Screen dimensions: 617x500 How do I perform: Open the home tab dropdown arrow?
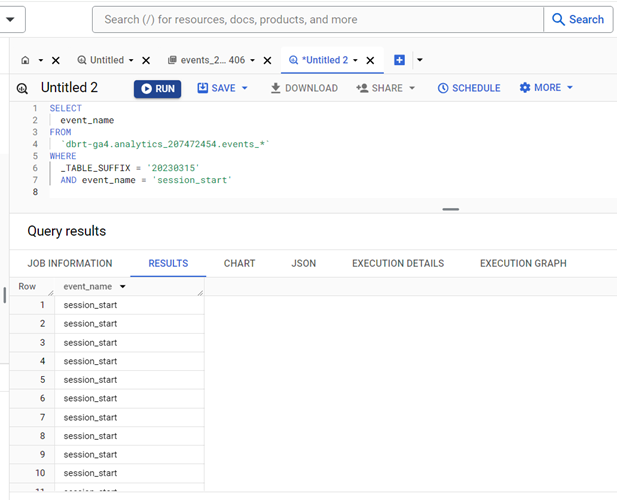(41, 60)
